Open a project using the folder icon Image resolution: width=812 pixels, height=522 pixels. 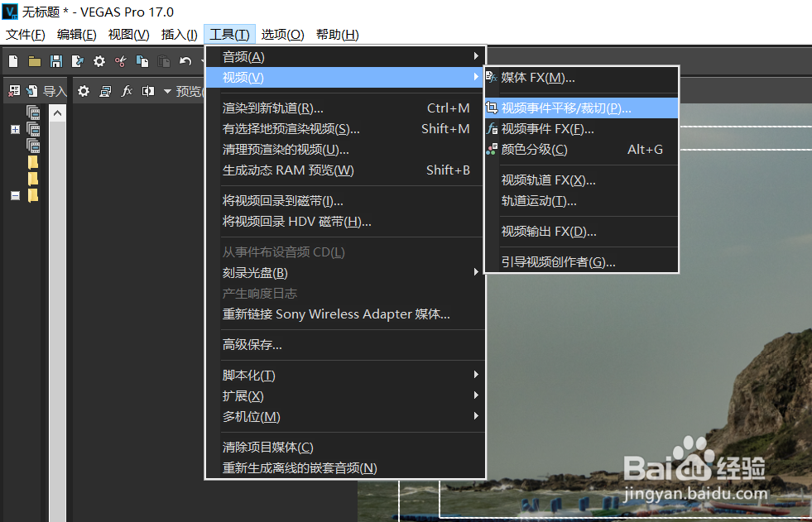point(35,61)
